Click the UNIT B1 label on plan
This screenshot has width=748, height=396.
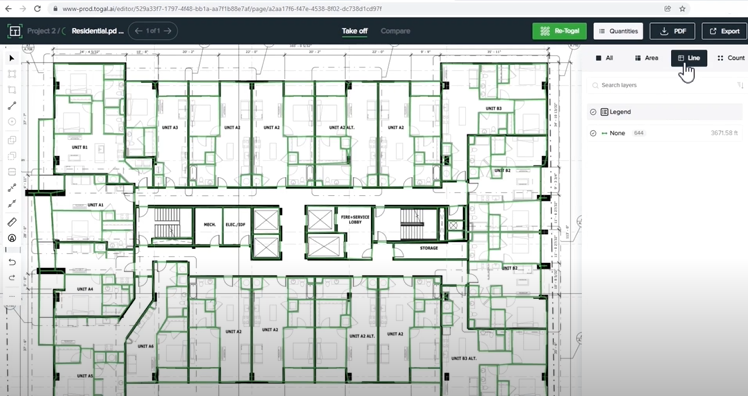point(80,147)
